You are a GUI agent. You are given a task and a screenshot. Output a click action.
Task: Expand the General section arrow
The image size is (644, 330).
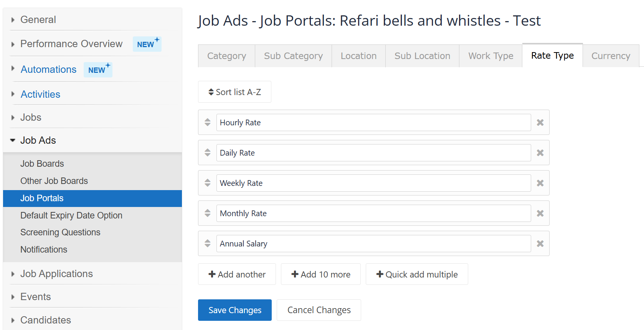[13, 20]
